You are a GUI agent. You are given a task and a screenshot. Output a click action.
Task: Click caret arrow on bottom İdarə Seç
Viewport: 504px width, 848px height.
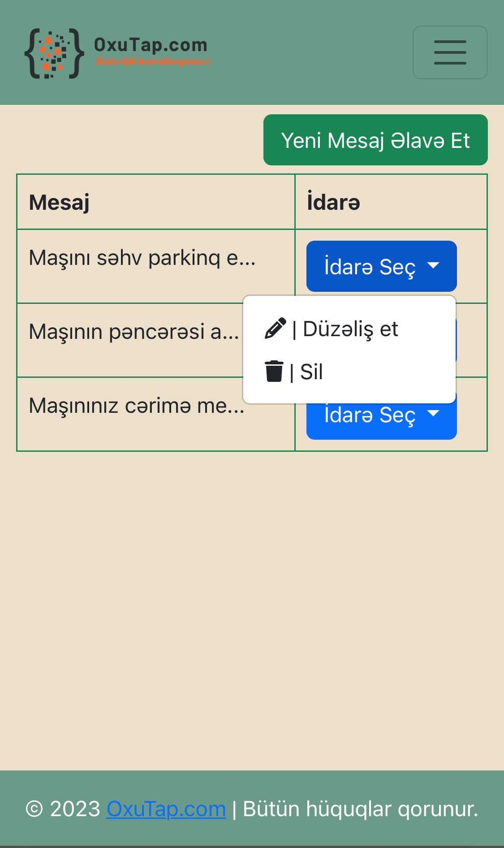click(433, 413)
